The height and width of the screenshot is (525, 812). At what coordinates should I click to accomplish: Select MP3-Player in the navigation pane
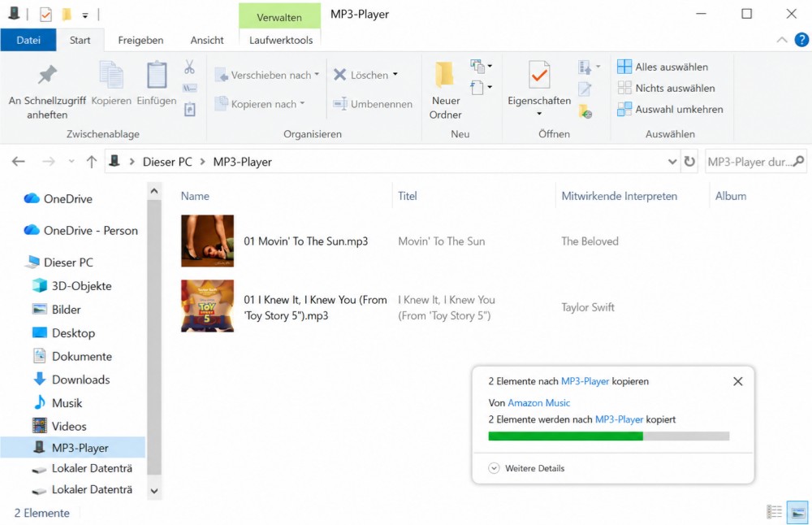(x=72, y=448)
